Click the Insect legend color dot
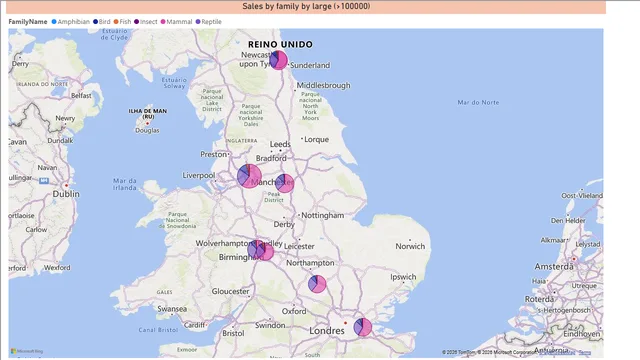This screenshot has width=640, height=360. click(136, 22)
